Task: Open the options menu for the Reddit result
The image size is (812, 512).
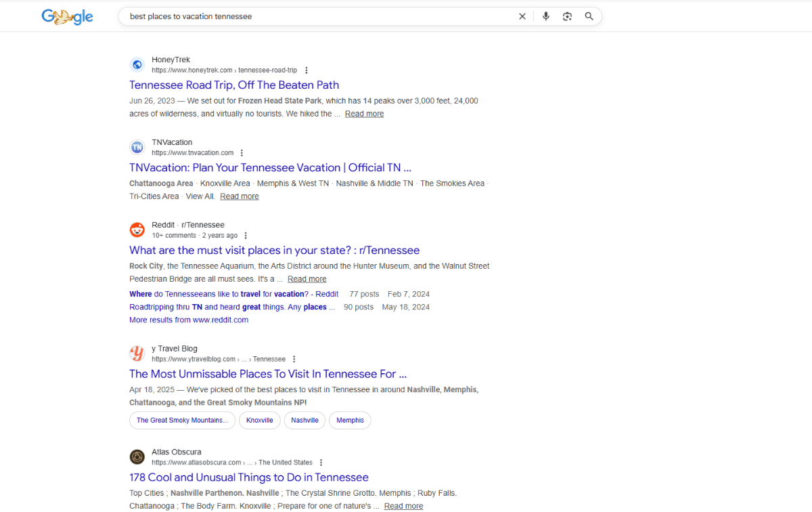Action: pyautogui.click(x=246, y=235)
